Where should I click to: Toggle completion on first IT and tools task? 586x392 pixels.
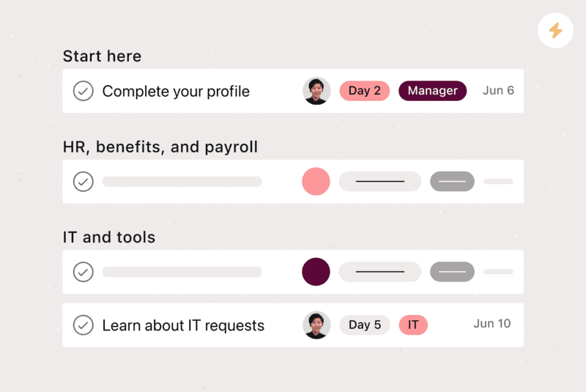coord(83,272)
